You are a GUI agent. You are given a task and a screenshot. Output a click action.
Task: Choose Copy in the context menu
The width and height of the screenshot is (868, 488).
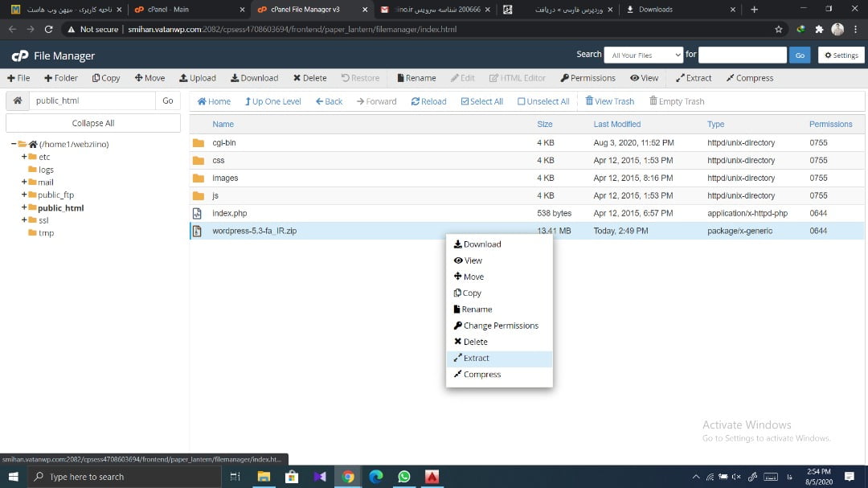499,293
